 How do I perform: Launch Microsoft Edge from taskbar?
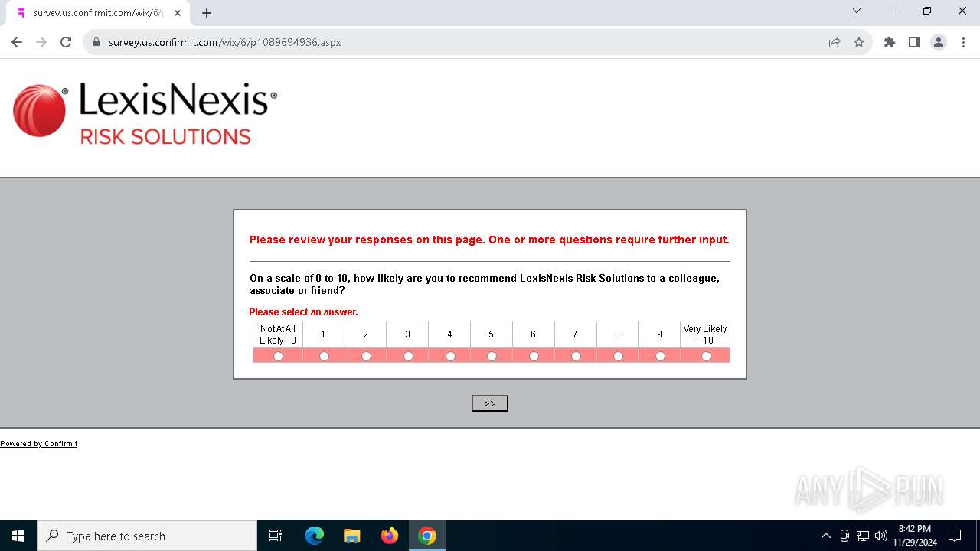(315, 536)
